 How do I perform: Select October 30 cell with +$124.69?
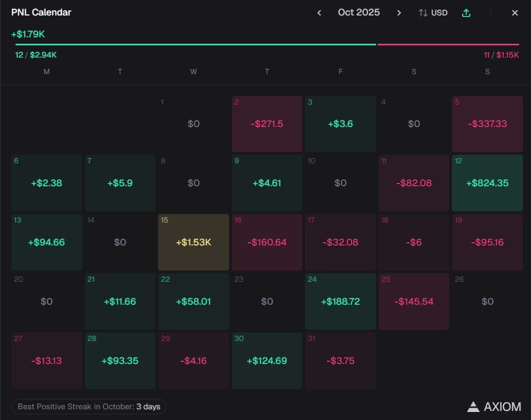267,361
